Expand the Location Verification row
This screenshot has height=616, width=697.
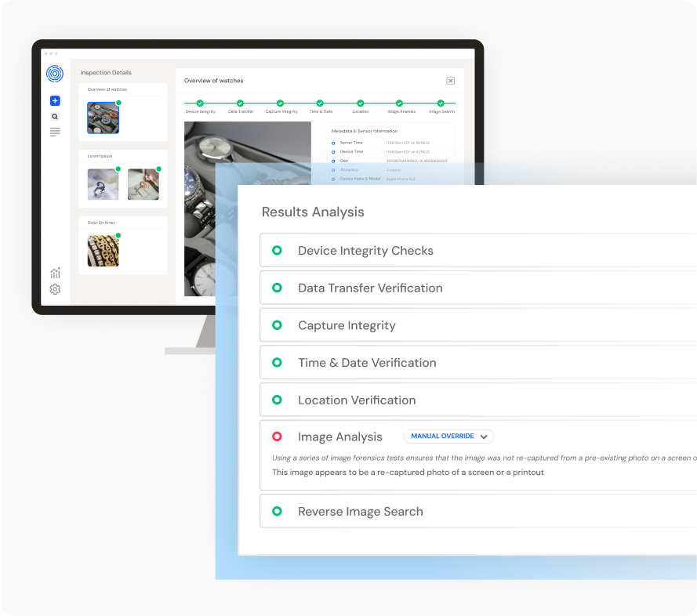(478, 400)
